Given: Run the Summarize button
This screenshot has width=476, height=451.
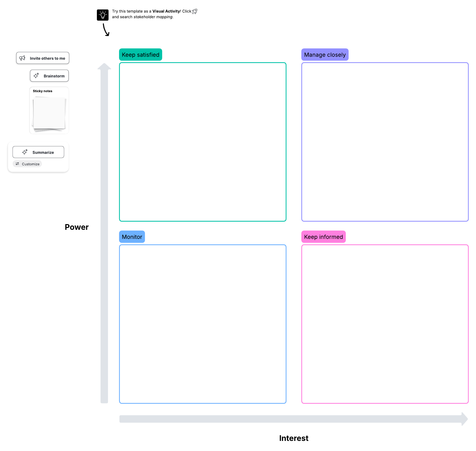Looking at the screenshot, I should pos(38,152).
